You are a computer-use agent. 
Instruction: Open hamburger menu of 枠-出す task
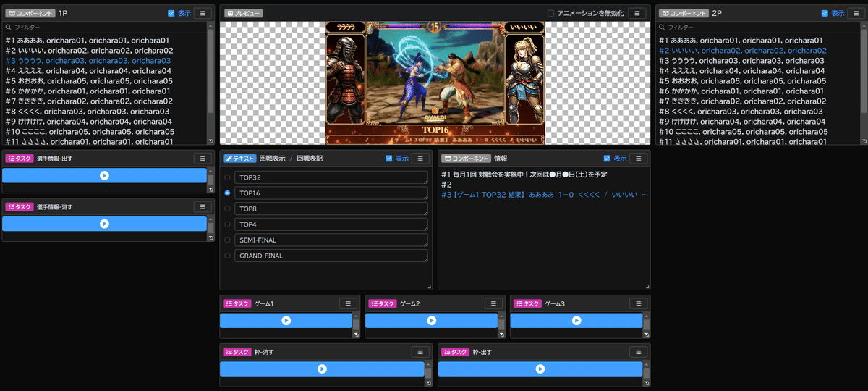(639, 351)
